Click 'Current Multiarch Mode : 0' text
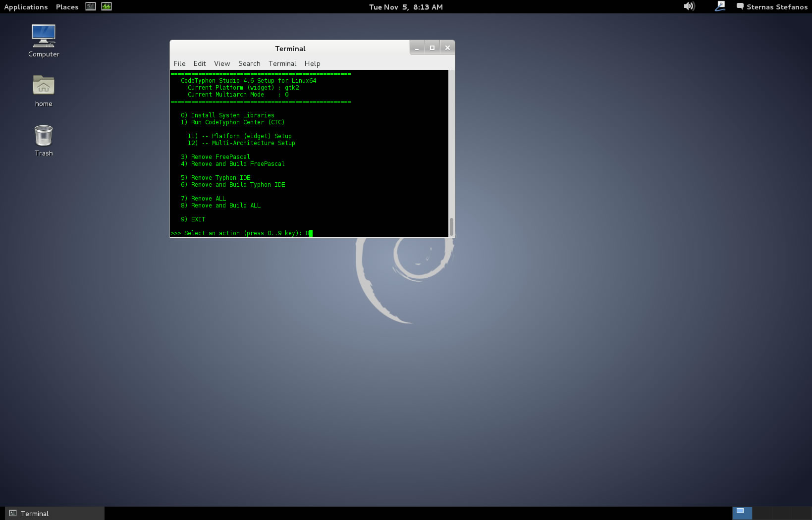This screenshot has width=812, height=520. [x=238, y=95]
